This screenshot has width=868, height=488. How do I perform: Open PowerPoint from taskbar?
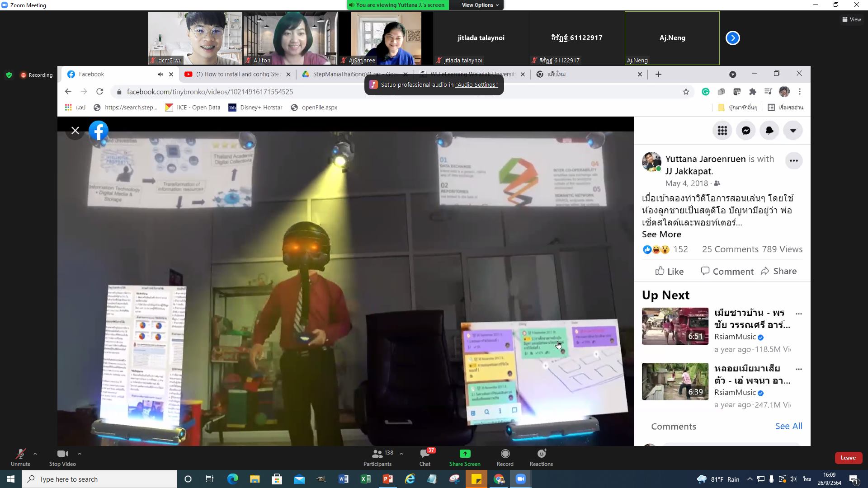coord(388,479)
